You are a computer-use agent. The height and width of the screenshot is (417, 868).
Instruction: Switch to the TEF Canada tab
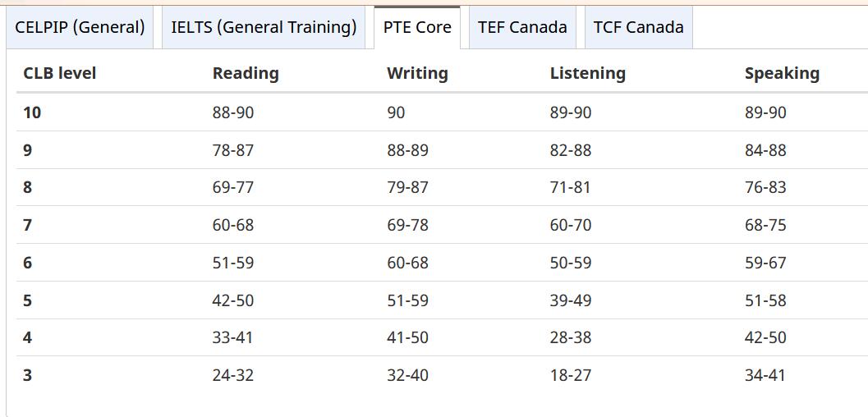(x=522, y=28)
